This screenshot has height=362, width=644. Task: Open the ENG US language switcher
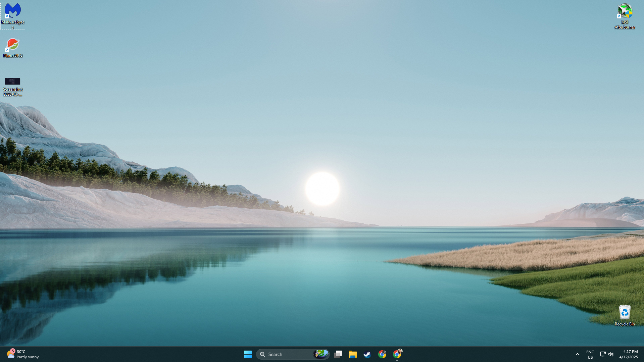pyautogui.click(x=590, y=354)
